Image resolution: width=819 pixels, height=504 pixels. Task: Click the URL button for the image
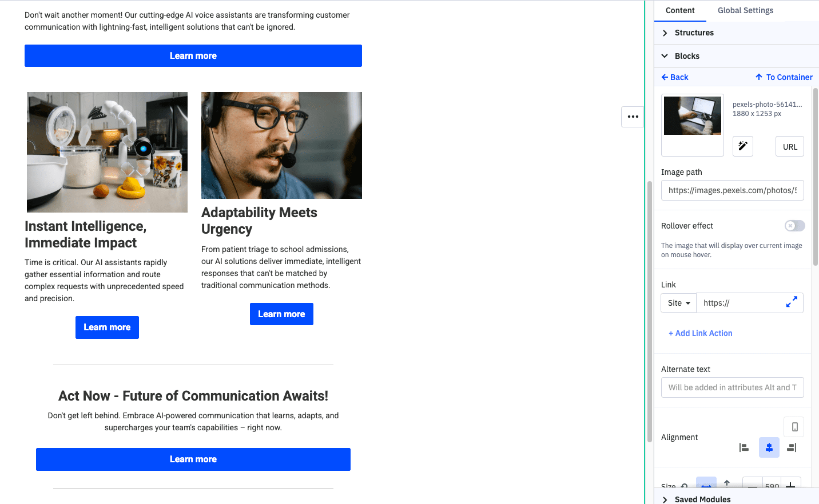[x=790, y=147]
